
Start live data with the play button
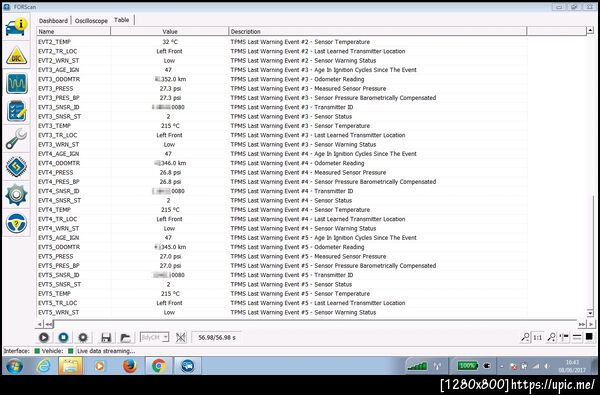pyautogui.click(x=44, y=337)
